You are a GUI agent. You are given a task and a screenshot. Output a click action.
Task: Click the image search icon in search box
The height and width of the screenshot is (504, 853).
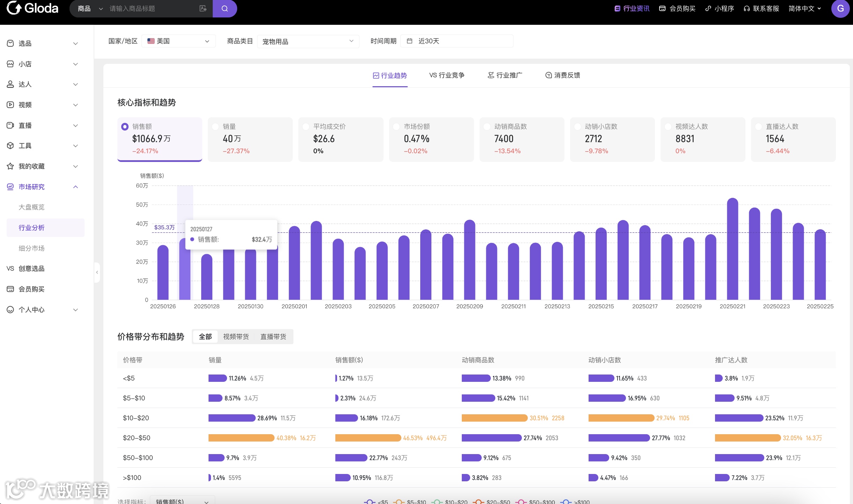(203, 8)
